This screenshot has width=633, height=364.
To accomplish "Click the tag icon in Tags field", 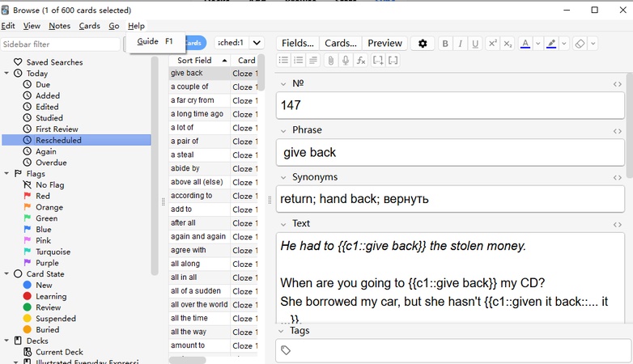I will tap(286, 350).
